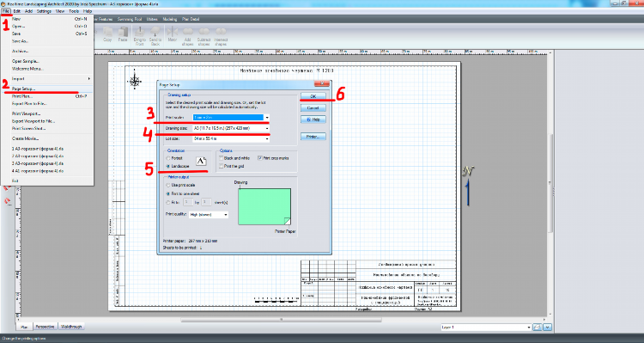Choose Print Plan from the File menu
The height and width of the screenshot is (343, 644).
pos(47,96)
